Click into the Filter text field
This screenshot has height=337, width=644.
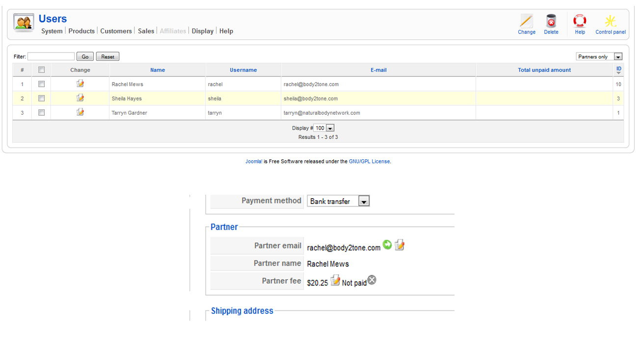tap(51, 57)
